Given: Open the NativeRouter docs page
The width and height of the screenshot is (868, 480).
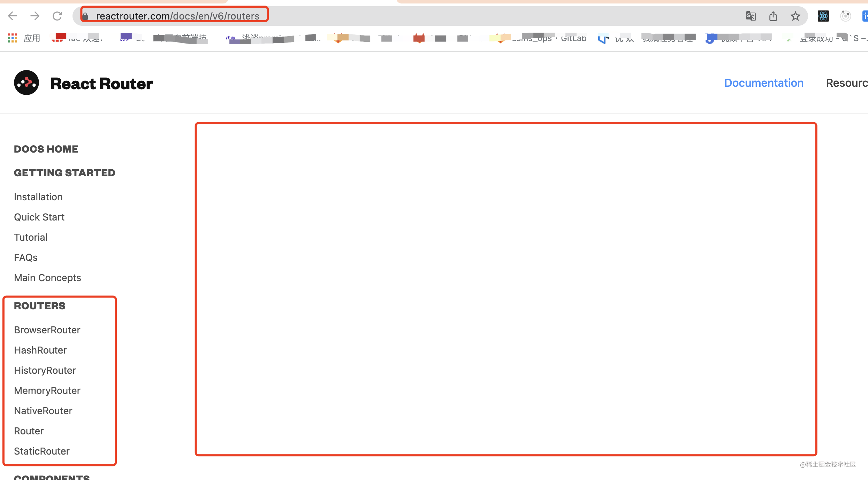Looking at the screenshot, I should (43, 411).
